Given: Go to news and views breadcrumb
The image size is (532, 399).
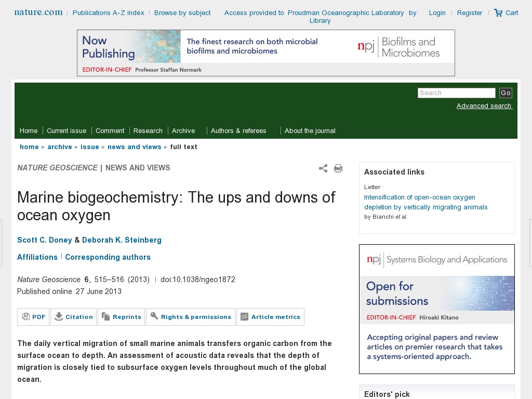Looking at the screenshot, I should coord(135,147).
